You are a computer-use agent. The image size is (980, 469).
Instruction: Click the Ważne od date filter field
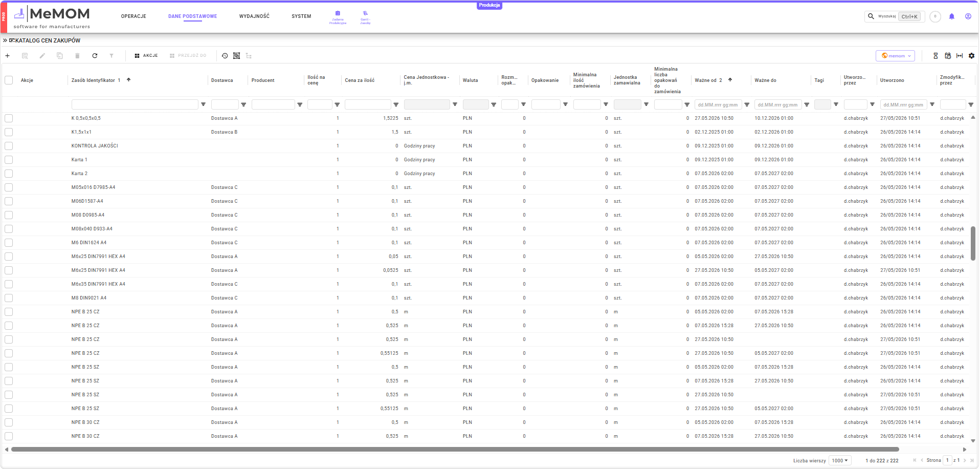(718, 104)
